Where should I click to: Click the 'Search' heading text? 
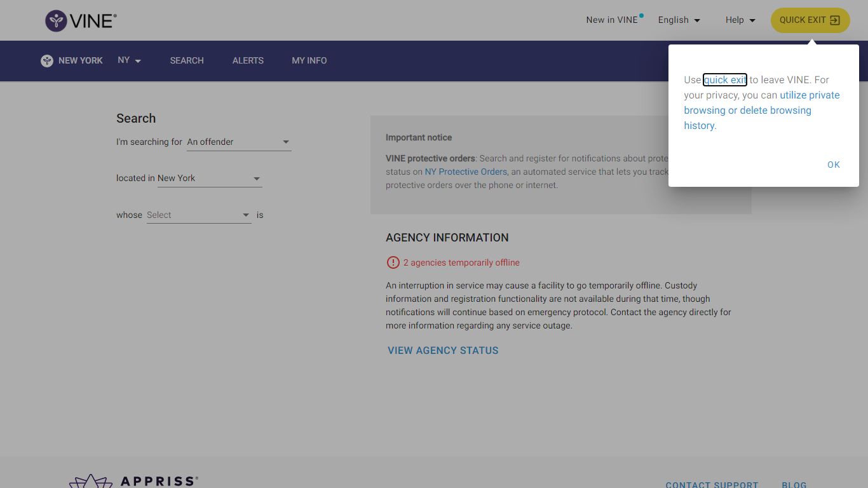click(136, 119)
